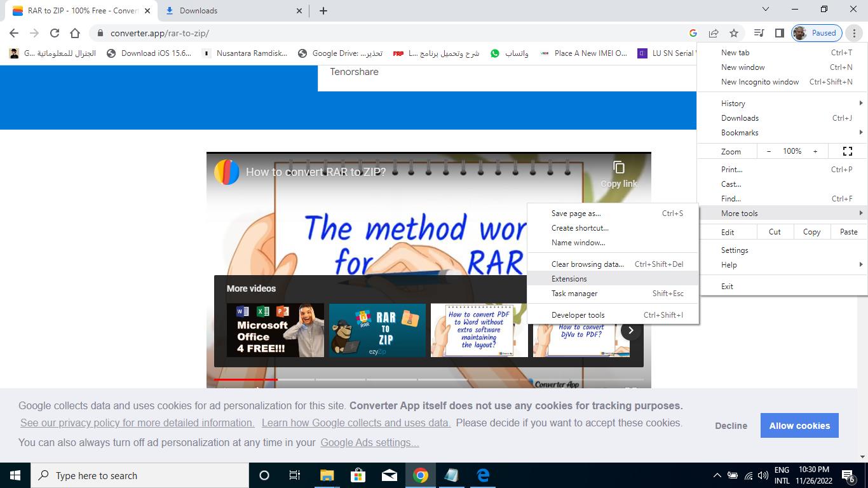Bookmark this page with the star icon
Viewport: 868px width, 488px height.
click(x=734, y=33)
